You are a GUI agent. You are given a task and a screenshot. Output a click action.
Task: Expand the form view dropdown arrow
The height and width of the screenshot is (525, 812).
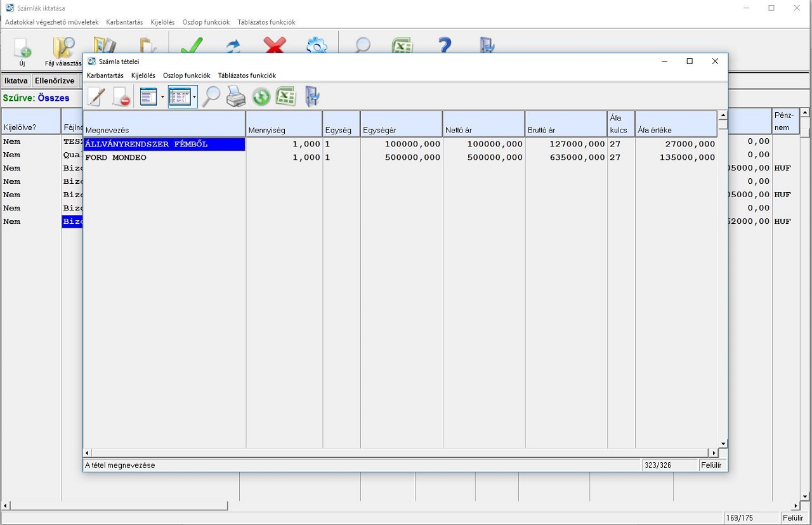[x=162, y=97]
